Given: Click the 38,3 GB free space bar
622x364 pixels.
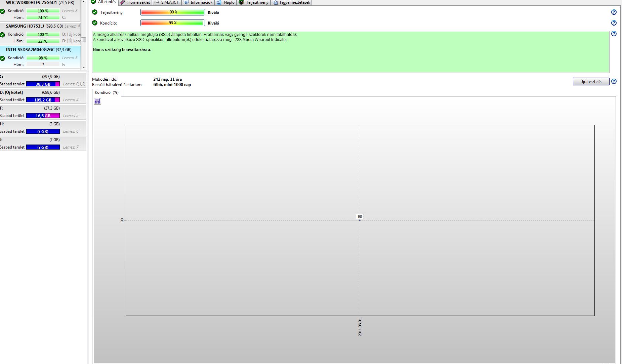Looking at the screenshot, I should pos(43,84).
